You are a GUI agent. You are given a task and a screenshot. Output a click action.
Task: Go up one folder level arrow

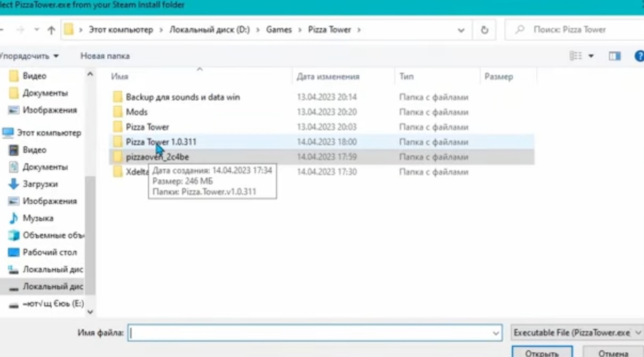(x=51, y=30)
